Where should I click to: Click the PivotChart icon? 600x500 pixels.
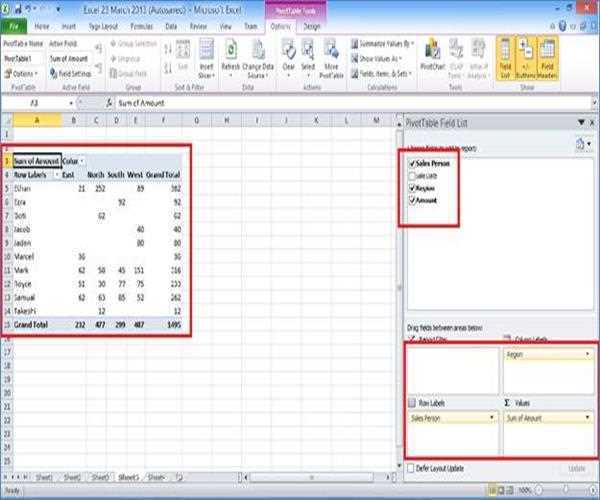tap(431, 54)
